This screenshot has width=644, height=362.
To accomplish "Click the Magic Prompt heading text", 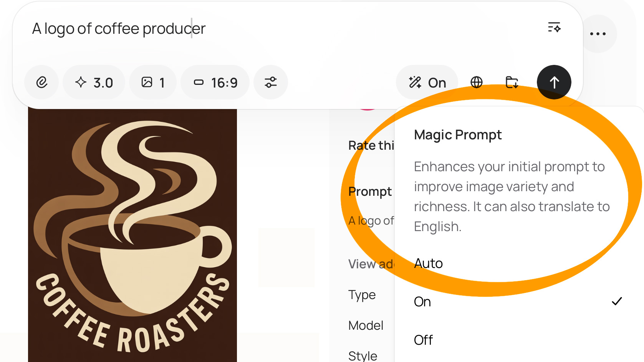I will 458,135.
